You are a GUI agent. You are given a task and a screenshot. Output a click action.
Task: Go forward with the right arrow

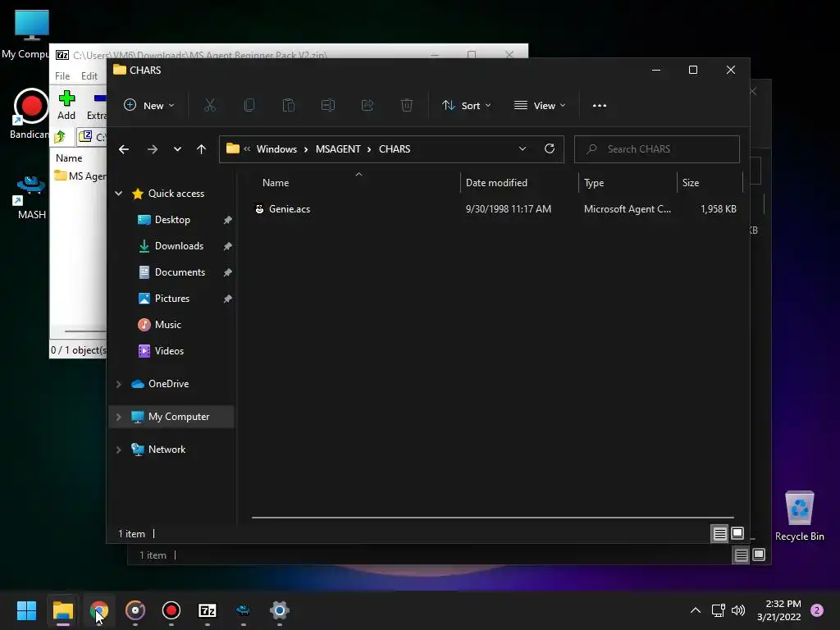point(152,149)
